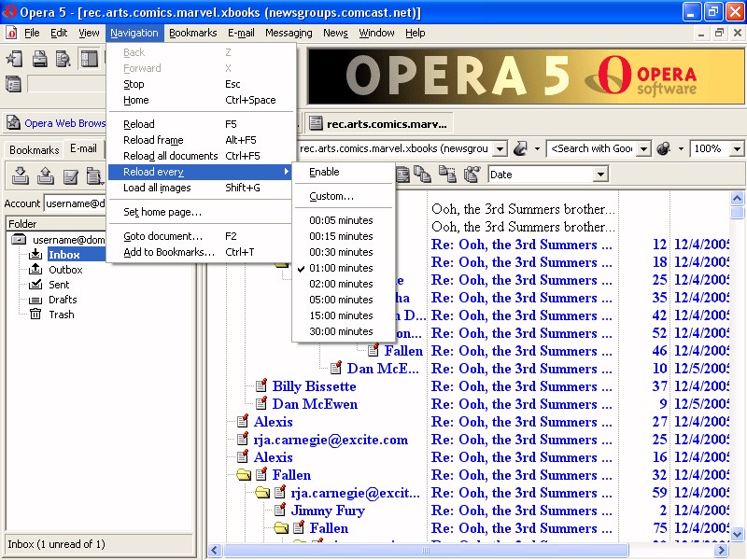Click the new window star icon
Screen dimensions: 747x560
pos(14,59)
